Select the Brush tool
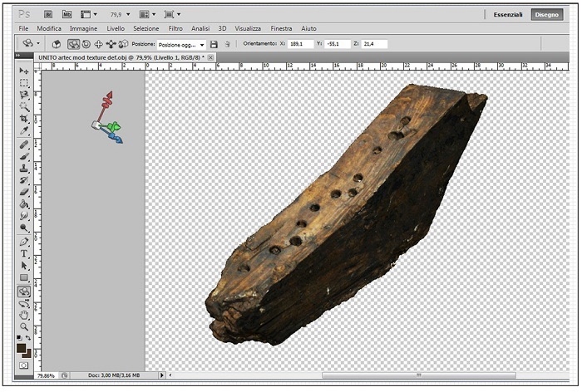This screenshot has width=582, height=392. pos(24,156)
